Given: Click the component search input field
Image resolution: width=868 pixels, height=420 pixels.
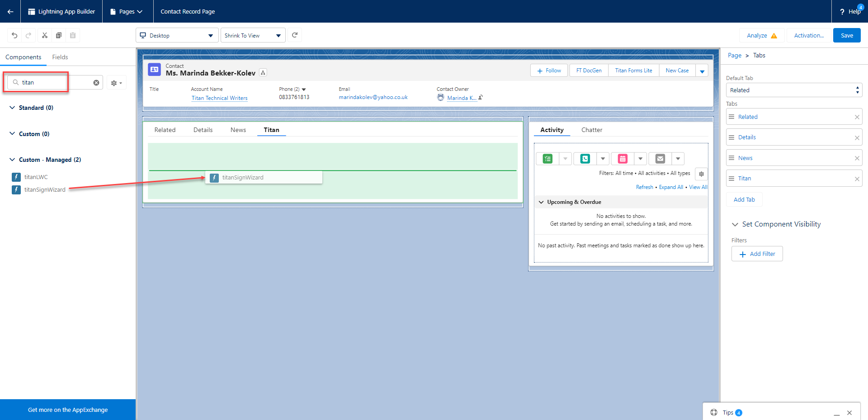Looking at the screenshot, I should [55, 82].
